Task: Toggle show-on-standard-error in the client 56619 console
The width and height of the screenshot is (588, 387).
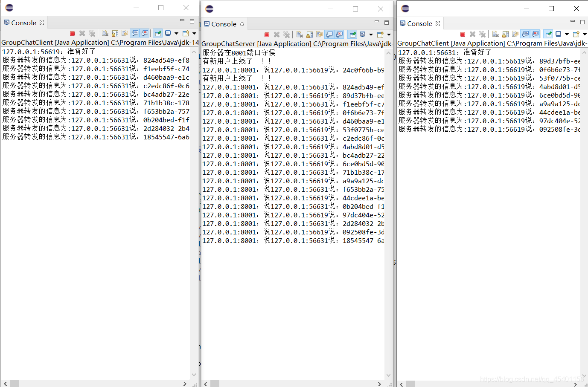Action: (x=145, y=33)
